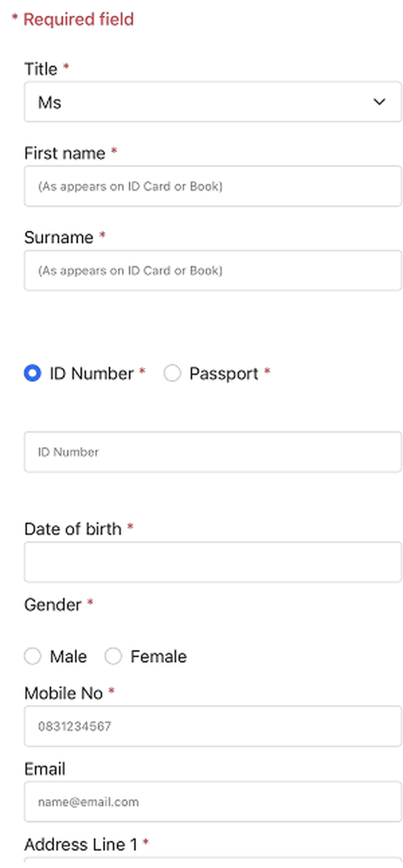
Task: Click the Email label text
Action: tap(45, 769)
